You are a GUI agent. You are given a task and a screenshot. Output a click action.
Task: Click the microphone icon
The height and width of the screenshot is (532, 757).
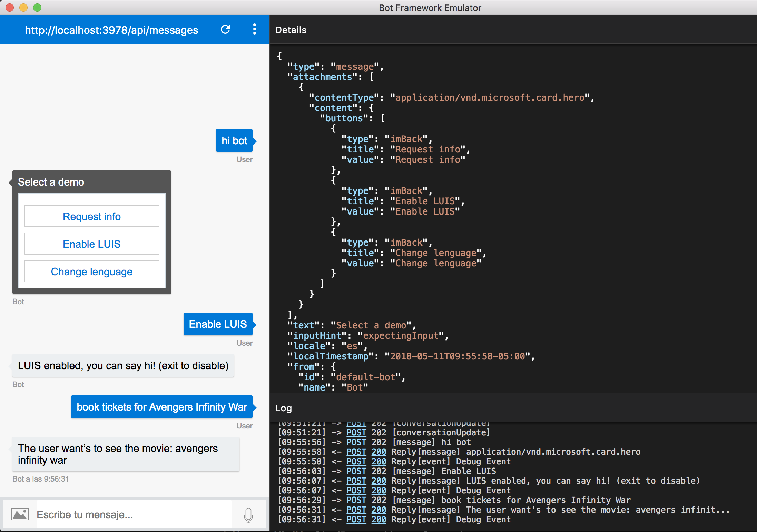(248, 515)
